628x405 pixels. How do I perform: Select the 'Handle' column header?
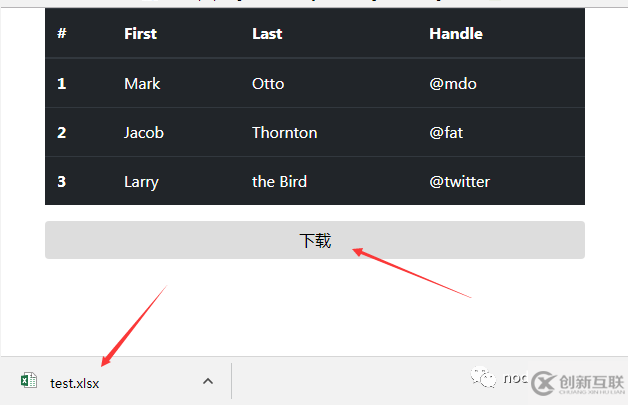pos(456,34)
